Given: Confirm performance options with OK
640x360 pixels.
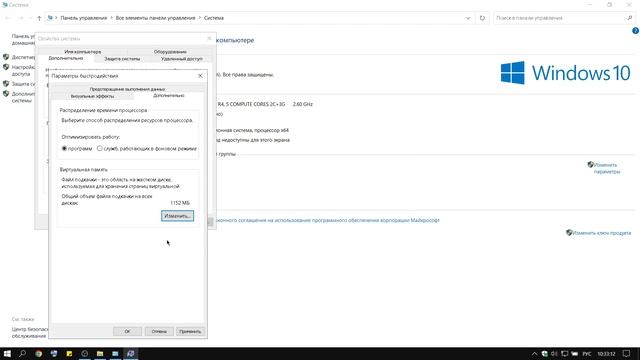Looking at the screenshot, I should [x=127, y=331].
